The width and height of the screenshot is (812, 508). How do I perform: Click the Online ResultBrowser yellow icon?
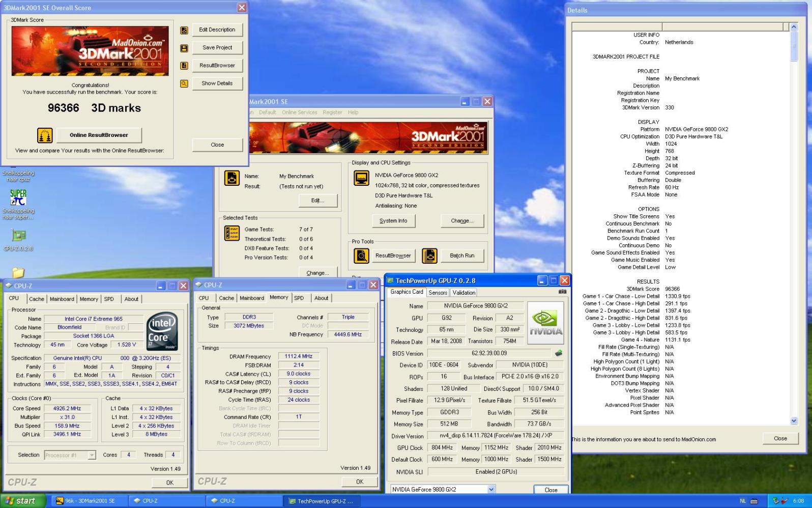click(45, 135)
